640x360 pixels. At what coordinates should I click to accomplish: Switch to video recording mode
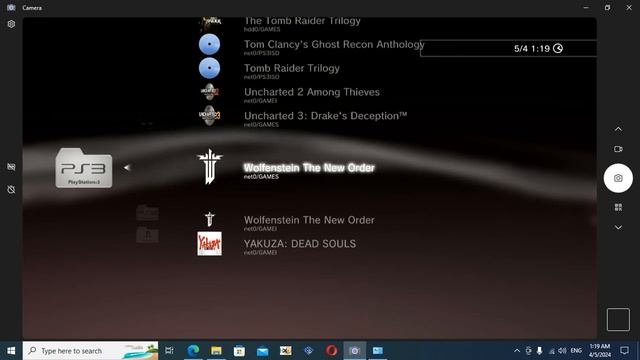click(618, 149)
